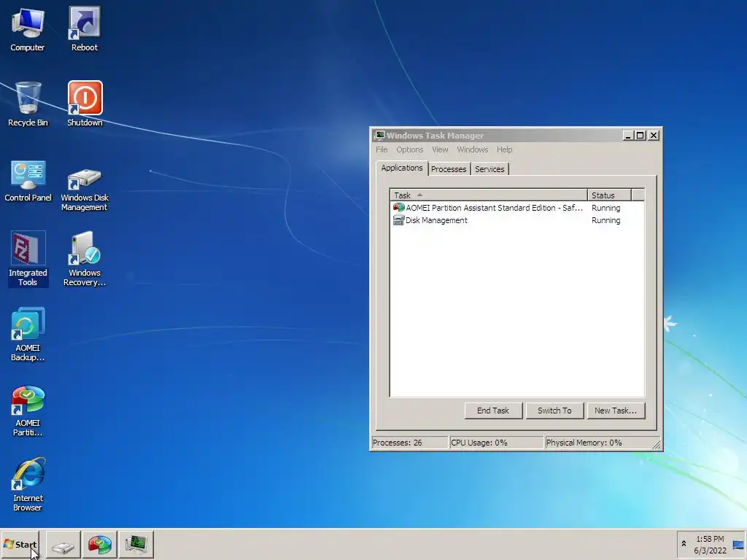Click the New Task... button
Image resolution: width=747 pixels, height=560 pixels.
tap(616, 411)
